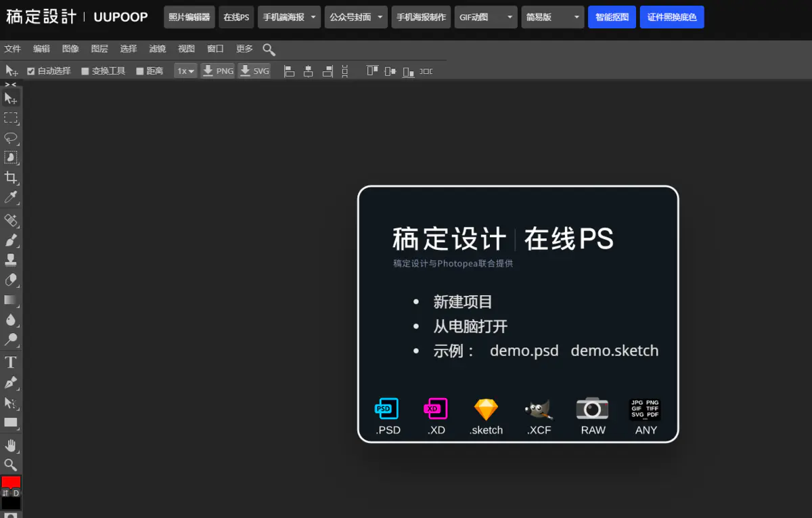This screenshot has height=518, width=812.
Task: Select the Type tool
Action: [11, 362]
